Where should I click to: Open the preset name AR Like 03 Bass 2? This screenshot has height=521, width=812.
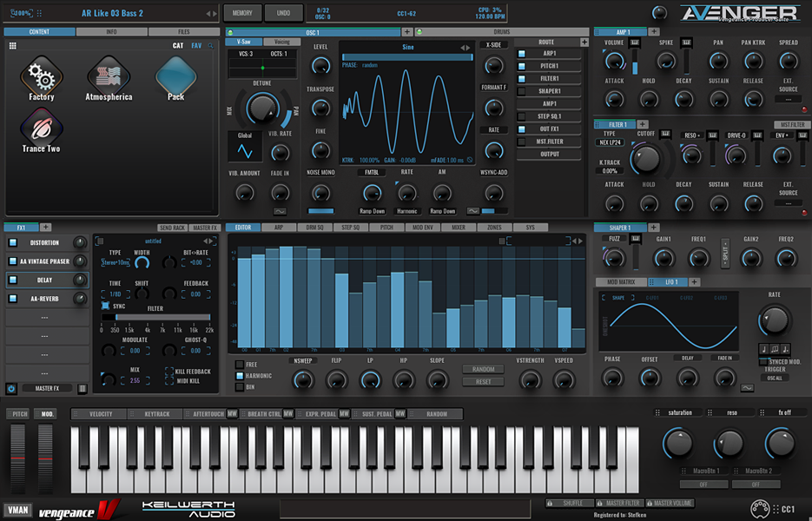[x=112, y=14]
